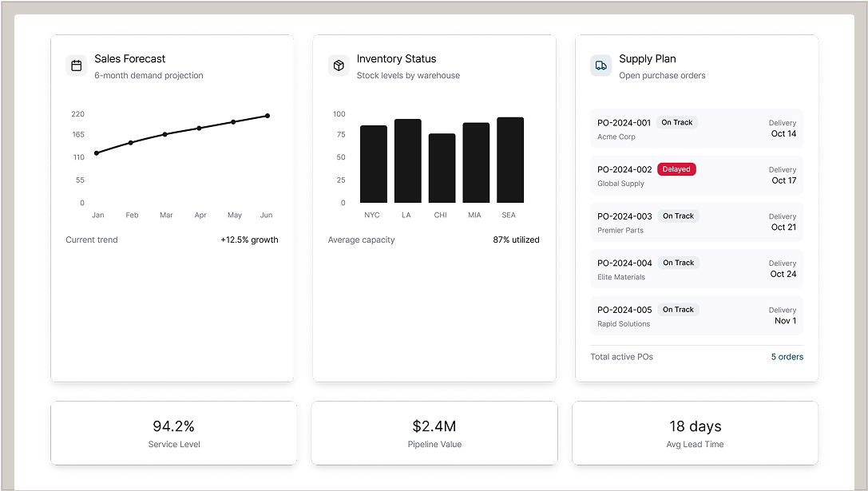Screen dimensions: 868x491
Task: Click the On Track badge for PO-2024-001
Action: point(677,123)
